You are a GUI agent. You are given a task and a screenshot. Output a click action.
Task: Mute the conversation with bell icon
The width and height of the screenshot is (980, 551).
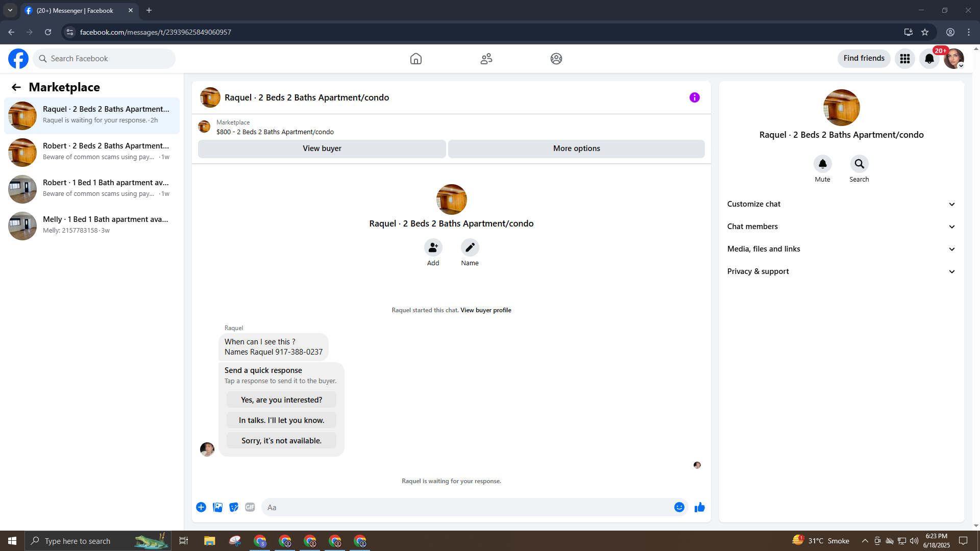tap(823, 164)
